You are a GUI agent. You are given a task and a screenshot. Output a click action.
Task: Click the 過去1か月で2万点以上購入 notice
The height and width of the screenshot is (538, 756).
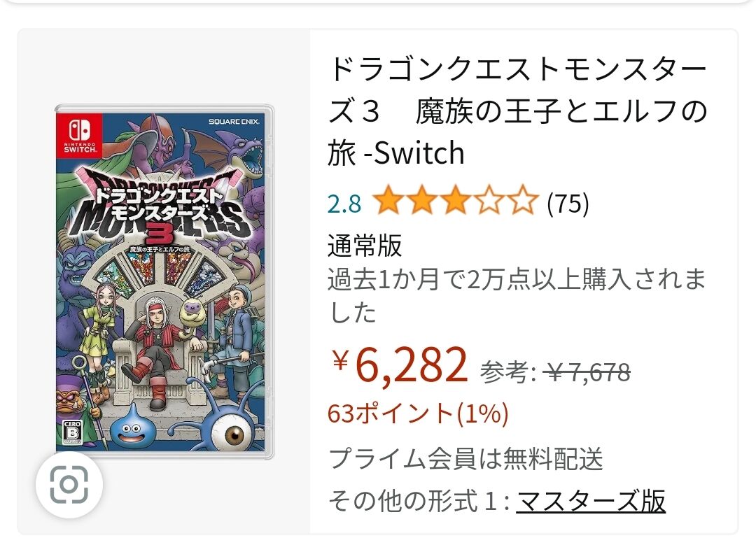[x=517, y=296]
